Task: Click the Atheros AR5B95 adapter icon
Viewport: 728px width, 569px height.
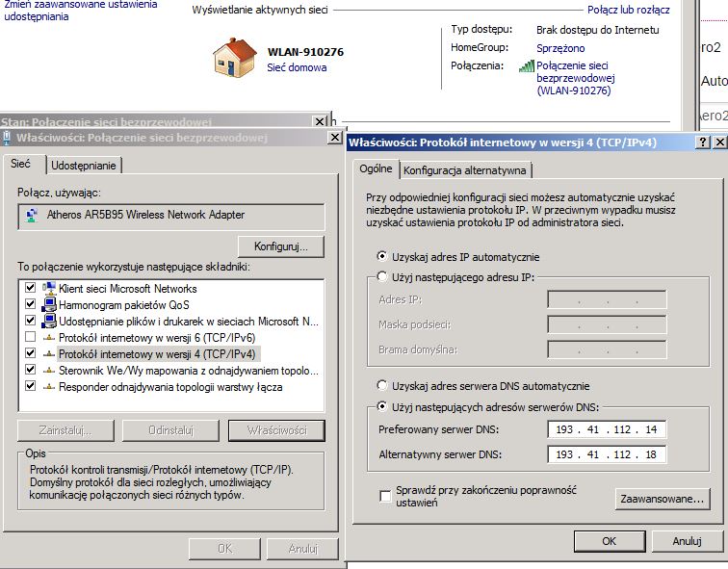Action: 34,215
